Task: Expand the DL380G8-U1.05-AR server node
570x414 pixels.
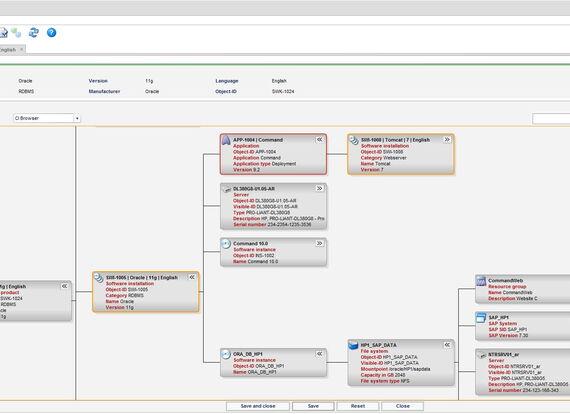Action: tap(320, 189)
